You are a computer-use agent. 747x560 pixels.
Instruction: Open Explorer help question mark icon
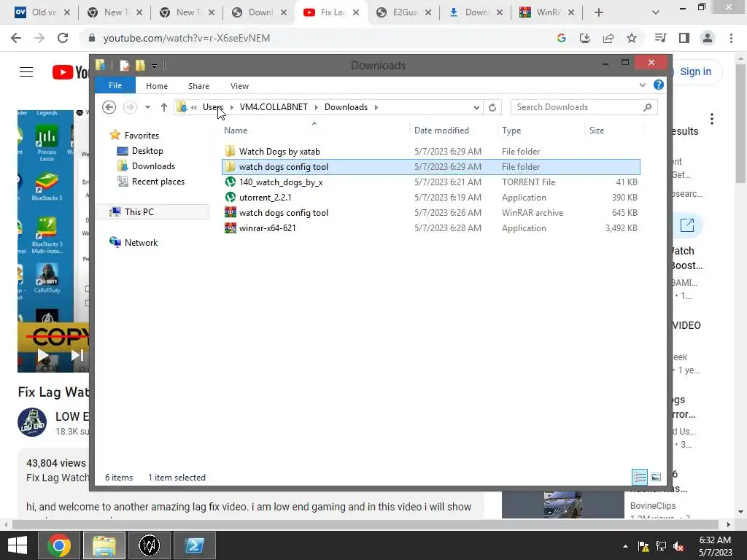pyautogui.click(x=659, y=85)
